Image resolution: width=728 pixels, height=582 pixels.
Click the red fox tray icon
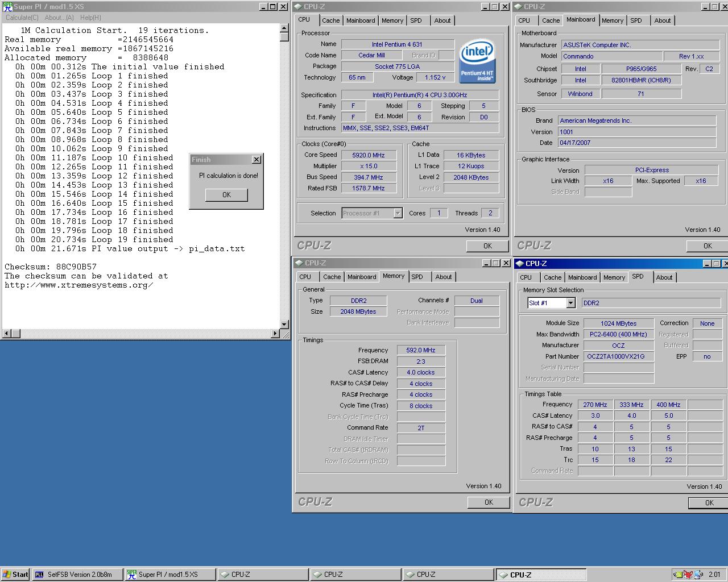click(688, 575)
